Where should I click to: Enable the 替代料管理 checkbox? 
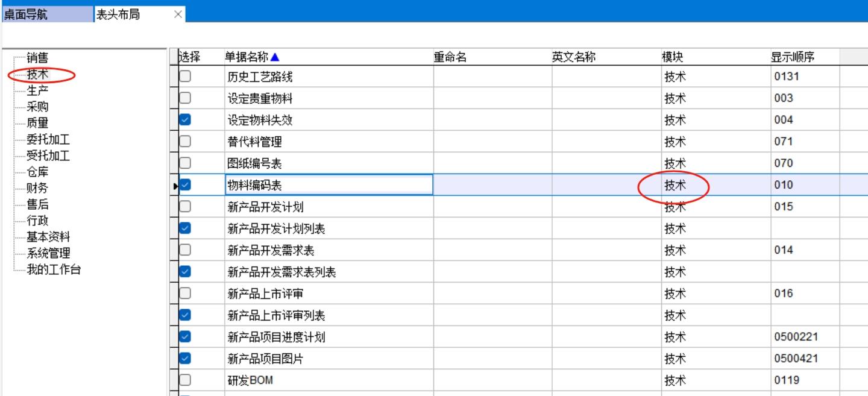[186, 142]
